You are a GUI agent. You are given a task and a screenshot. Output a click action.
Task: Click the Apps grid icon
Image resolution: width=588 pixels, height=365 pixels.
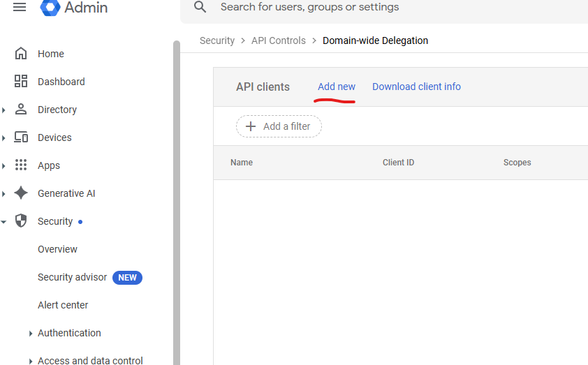[21, 165]
